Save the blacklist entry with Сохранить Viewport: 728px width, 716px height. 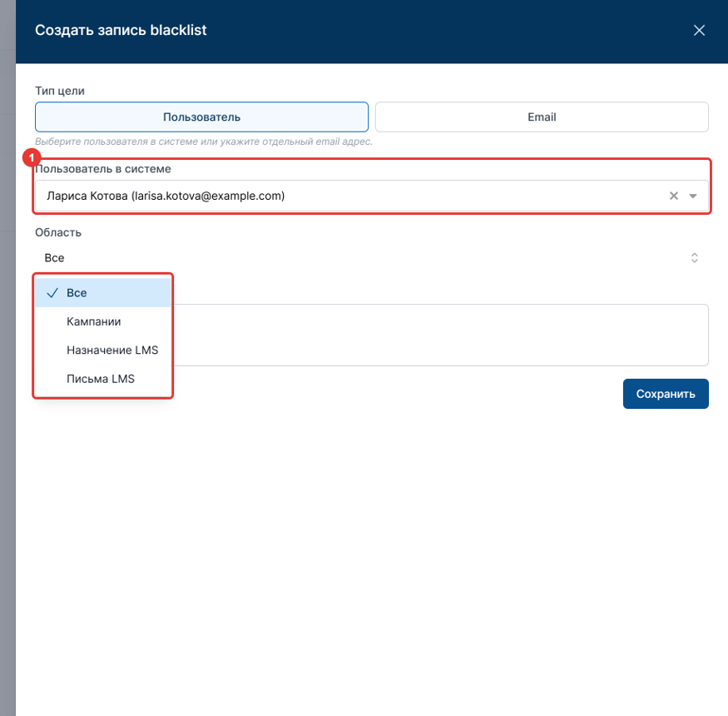coord(666,394)
